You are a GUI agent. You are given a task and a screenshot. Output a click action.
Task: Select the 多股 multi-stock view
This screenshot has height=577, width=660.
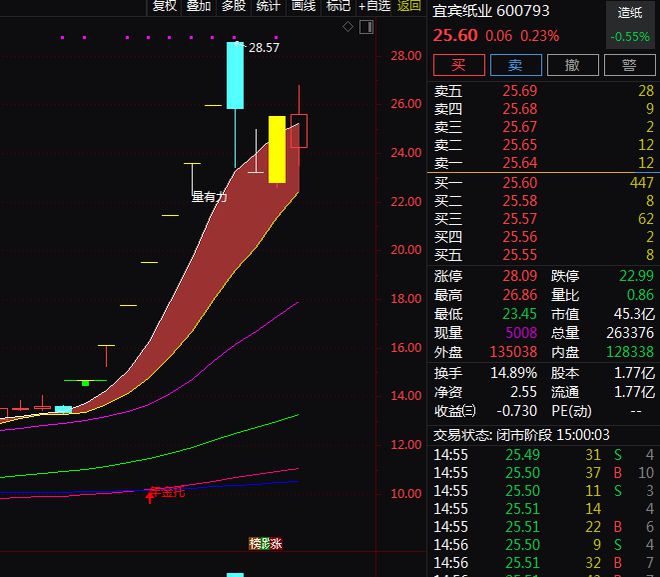(234, 6)
